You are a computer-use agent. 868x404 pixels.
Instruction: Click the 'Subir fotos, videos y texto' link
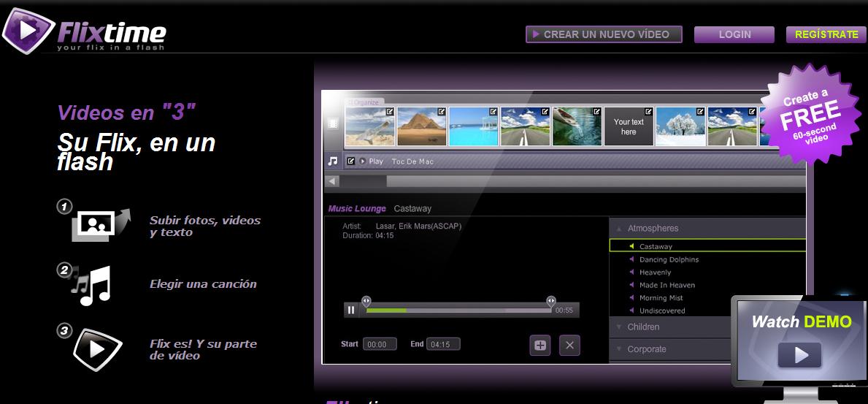tap(205, 226)
